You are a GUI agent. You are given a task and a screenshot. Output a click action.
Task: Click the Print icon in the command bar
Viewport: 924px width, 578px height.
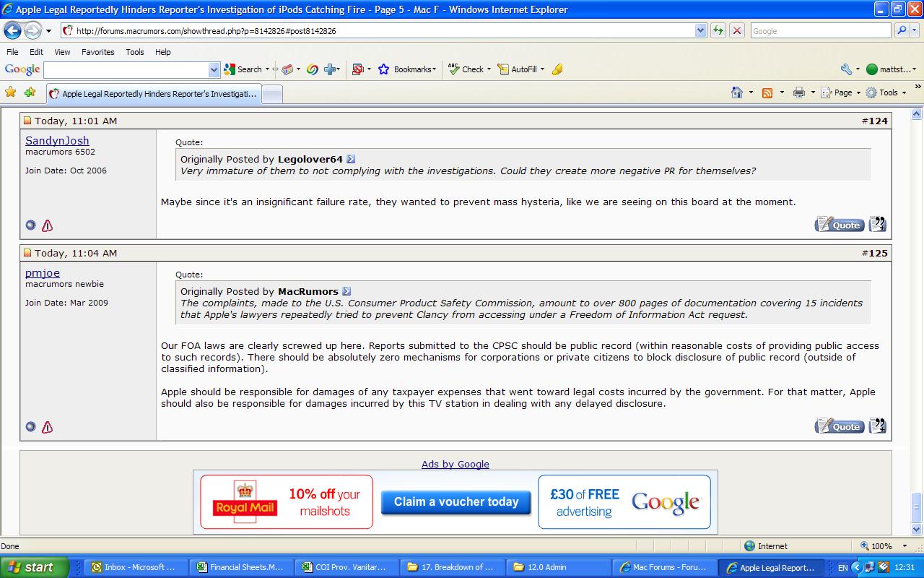[x=798, y=92]
